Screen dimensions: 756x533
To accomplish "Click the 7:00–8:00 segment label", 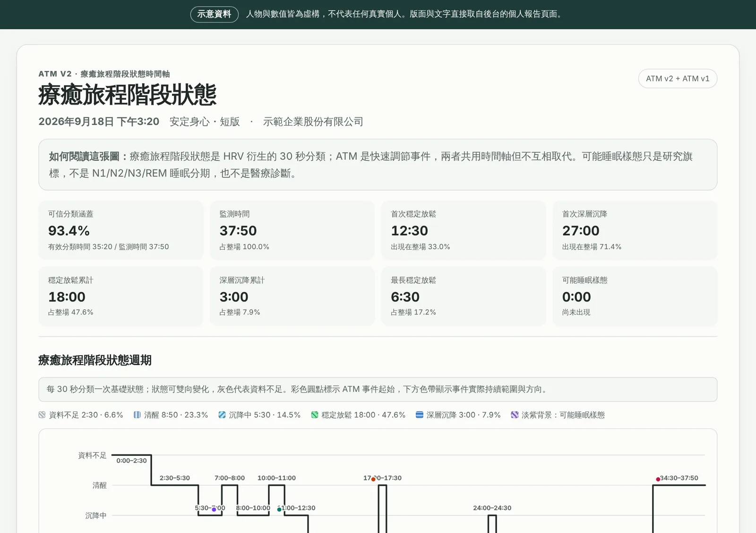I will tap(230, 478).
